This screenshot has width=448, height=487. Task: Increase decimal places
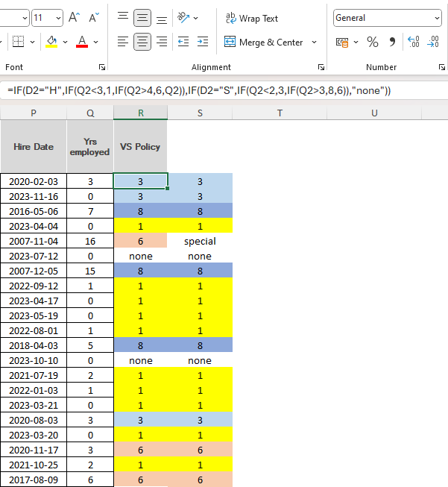413,42
